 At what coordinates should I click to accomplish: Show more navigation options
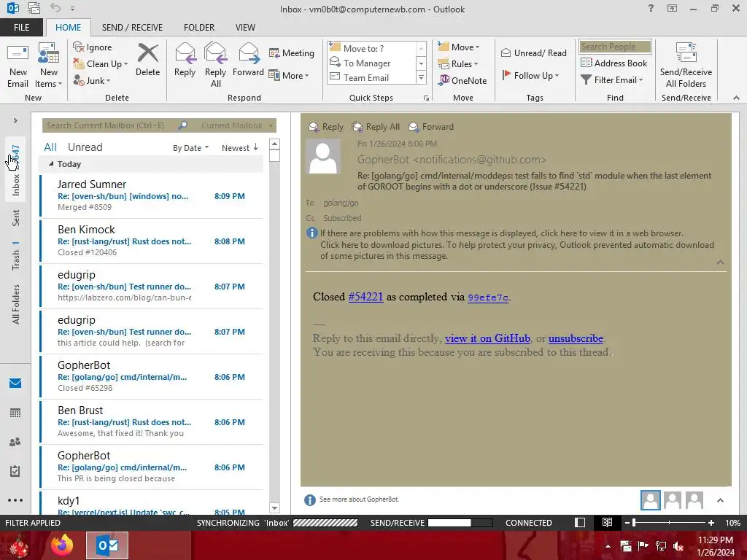(15, 500)
